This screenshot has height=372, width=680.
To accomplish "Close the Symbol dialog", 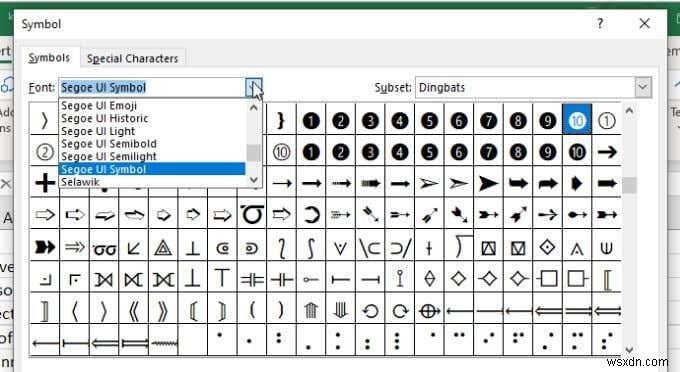I will (644, 23).
